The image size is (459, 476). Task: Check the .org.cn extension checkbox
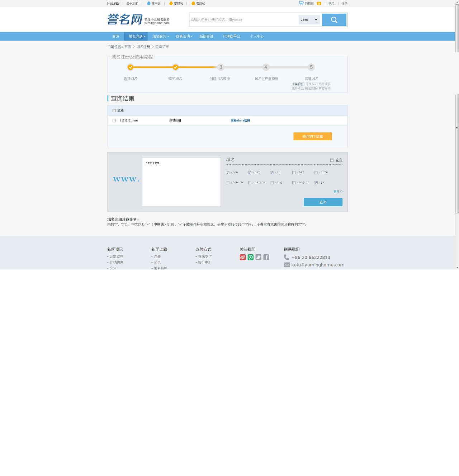tap(294, 183)
